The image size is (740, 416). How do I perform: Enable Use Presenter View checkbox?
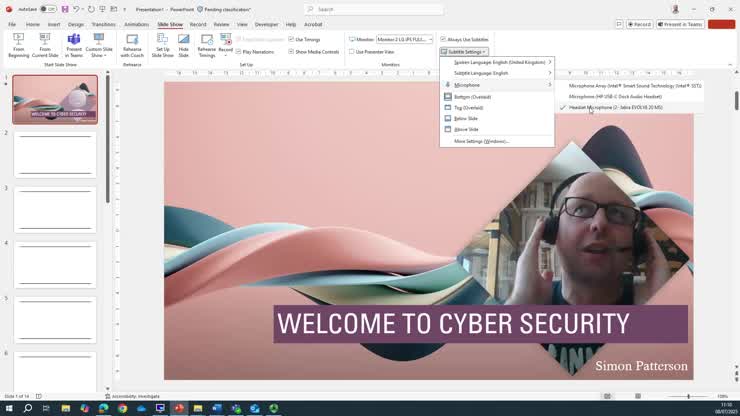372,52
